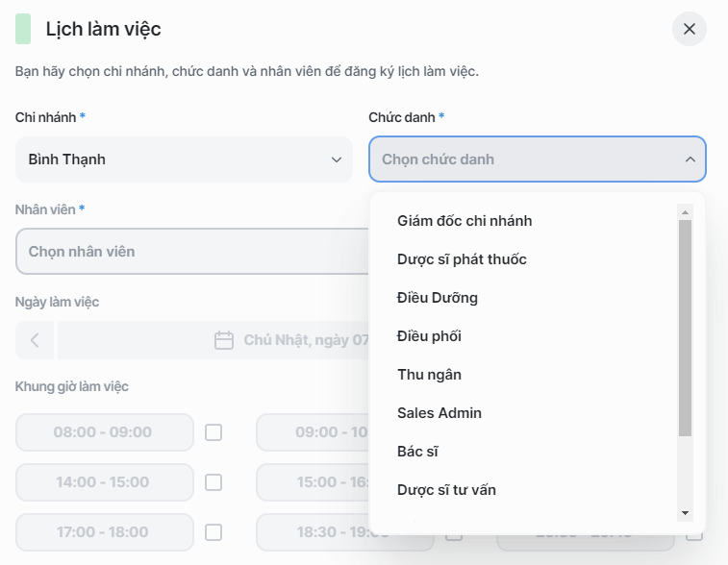Choose Dược sĩ phát thuốc option

click(462, 259)
